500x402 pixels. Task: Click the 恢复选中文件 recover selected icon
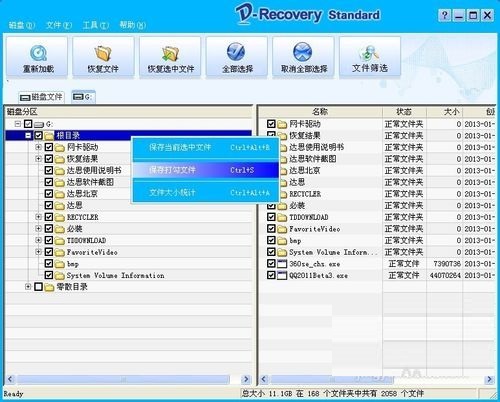coord(170,53)
